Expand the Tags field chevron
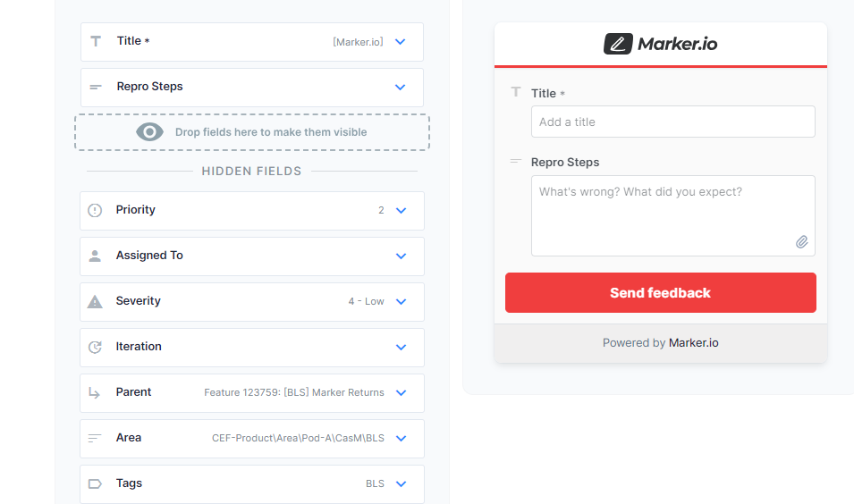 click(401, 483)
